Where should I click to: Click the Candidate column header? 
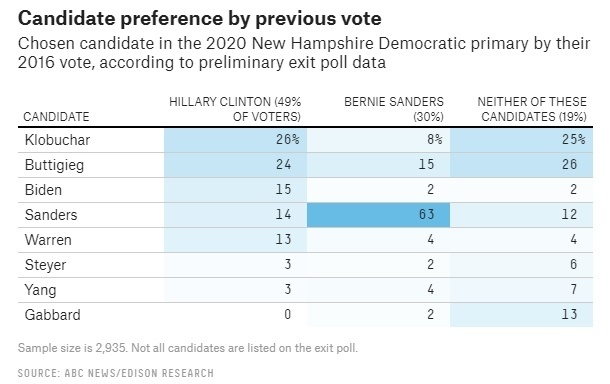[x=56, y=117]
